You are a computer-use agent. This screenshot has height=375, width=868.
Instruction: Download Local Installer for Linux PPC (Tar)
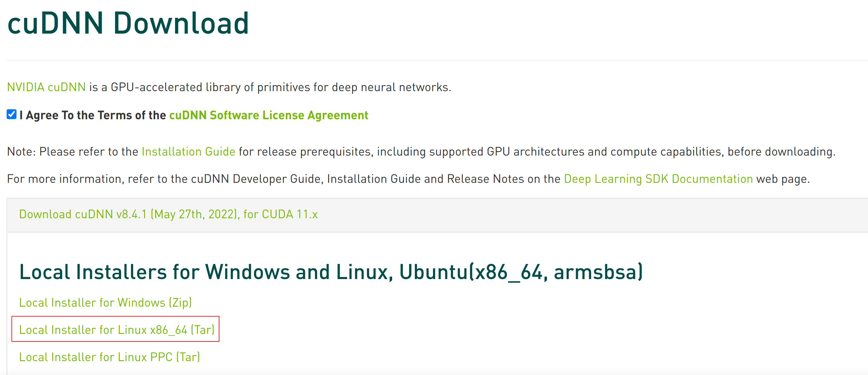pyautogui.click(x=110, y=357)
